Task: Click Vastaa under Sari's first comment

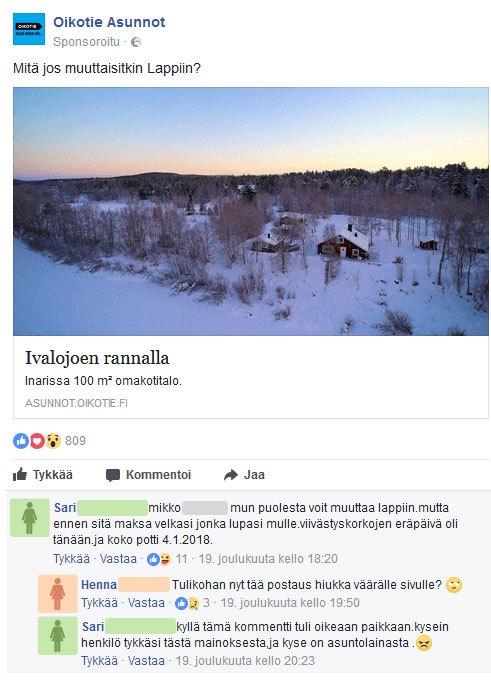Action: tap(118, 559)
